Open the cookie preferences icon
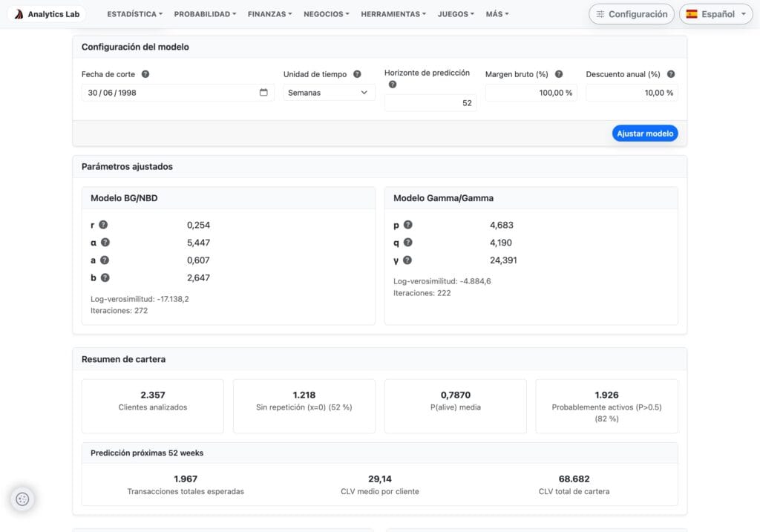This screenshot has height=532, width=760. (x=22, y=499)
